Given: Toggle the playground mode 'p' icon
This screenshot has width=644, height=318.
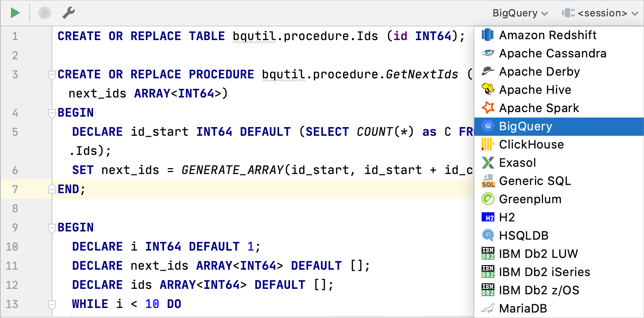Looking at the screenshot, I should click(x=44, y=13).
